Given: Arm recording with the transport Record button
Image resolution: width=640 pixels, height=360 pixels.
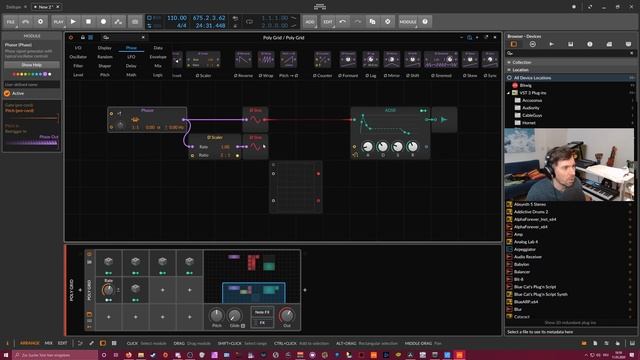Looking at the screenshot, I should point(103,22).
